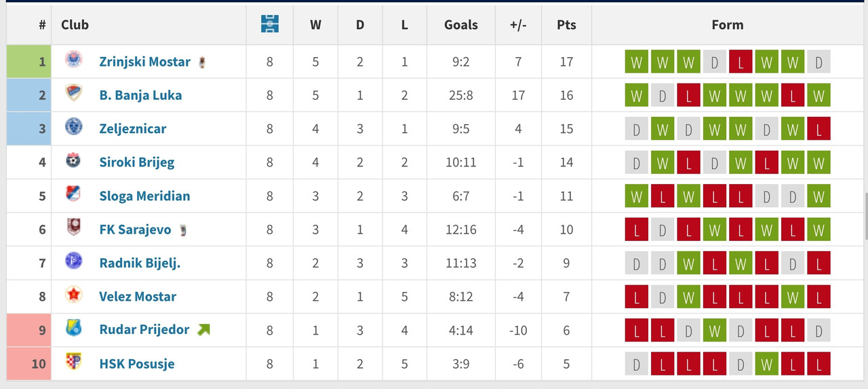Click the Form column header
Viewport: 868px width, 389px height.
tap(728, 24)
